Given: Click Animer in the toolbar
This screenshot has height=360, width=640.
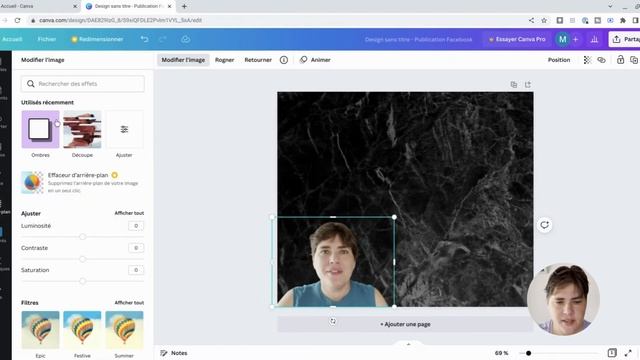Looking at the screenshot, I should click(315, 60).
